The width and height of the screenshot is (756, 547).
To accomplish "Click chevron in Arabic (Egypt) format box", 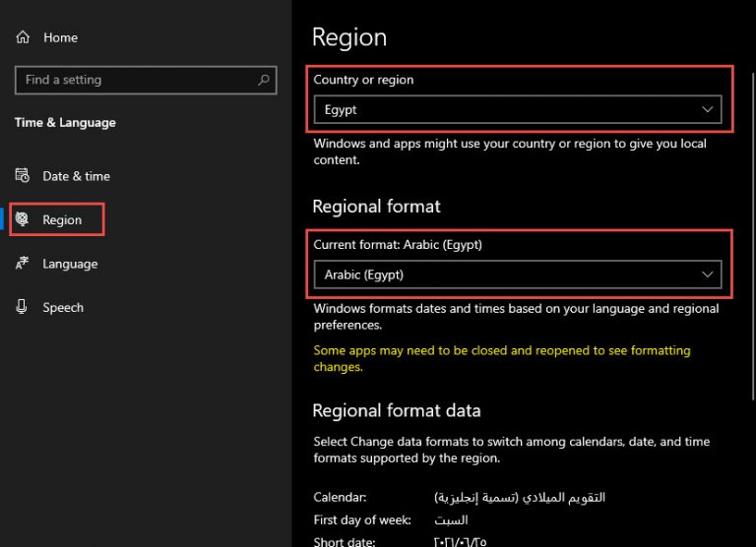I will tap(707, 274).
